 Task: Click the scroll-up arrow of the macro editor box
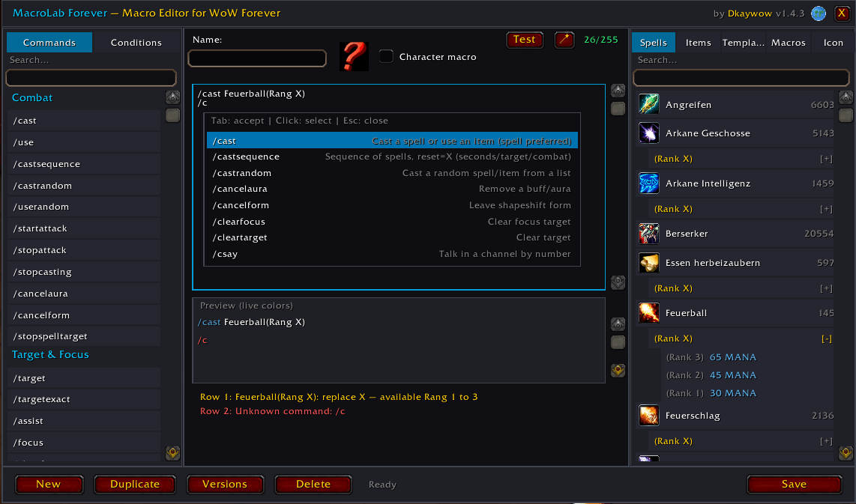pos(618,91)
